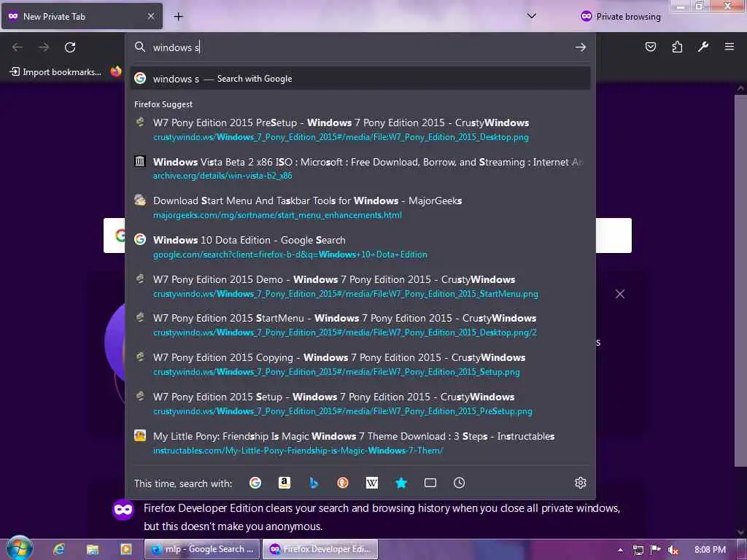Click the reload page icon
Viewport: 747px width, 560px height.
coord(70,47)
